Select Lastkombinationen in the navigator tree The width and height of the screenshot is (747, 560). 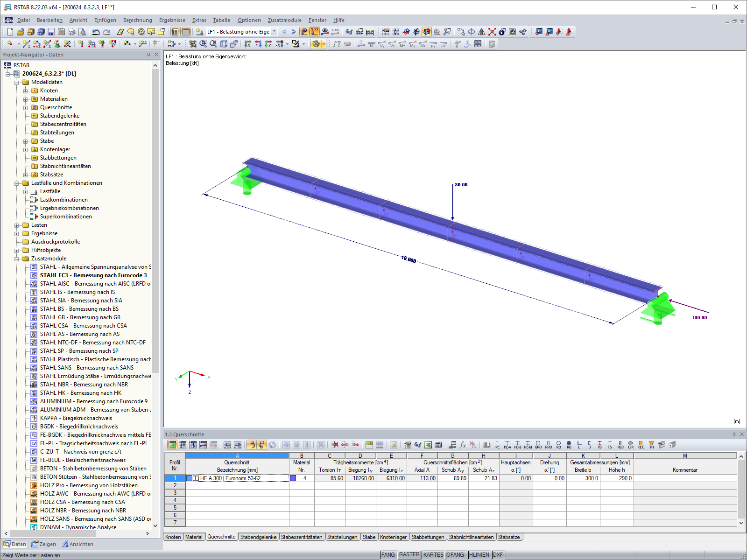[x=63, y=200]
